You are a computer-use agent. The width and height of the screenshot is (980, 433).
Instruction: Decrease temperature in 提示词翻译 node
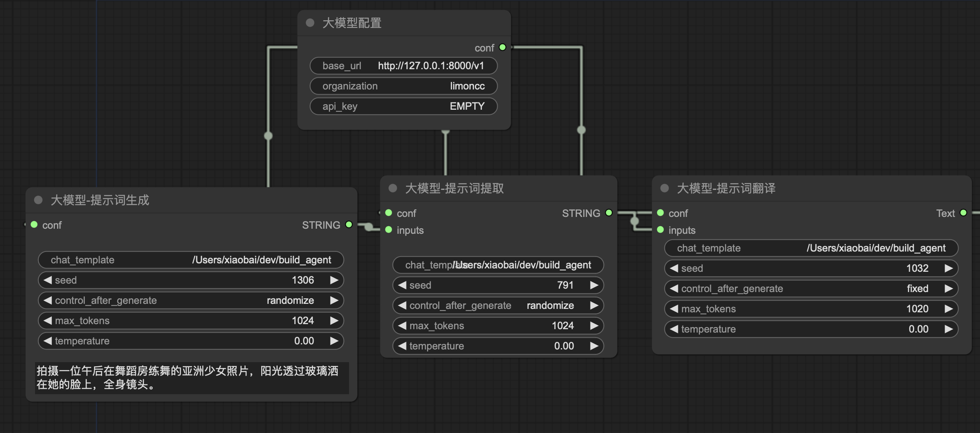674,329
